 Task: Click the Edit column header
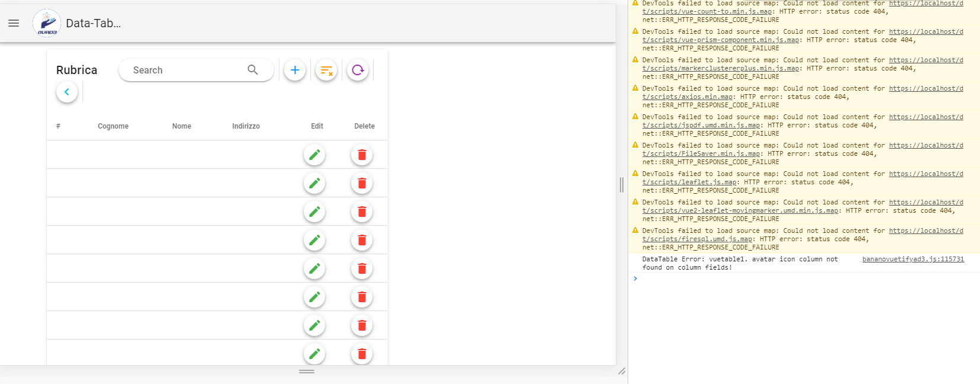317,126
